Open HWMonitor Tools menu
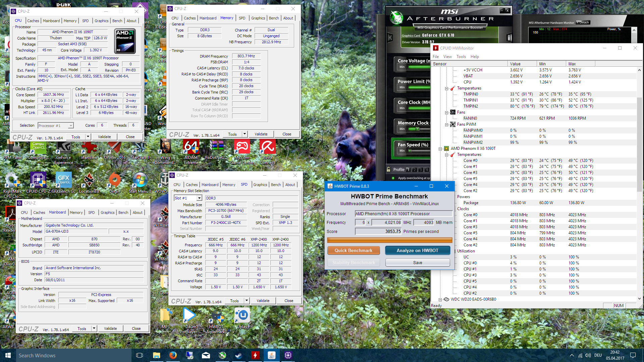This screenshot has width=644, height=362. tap(461, 57)
